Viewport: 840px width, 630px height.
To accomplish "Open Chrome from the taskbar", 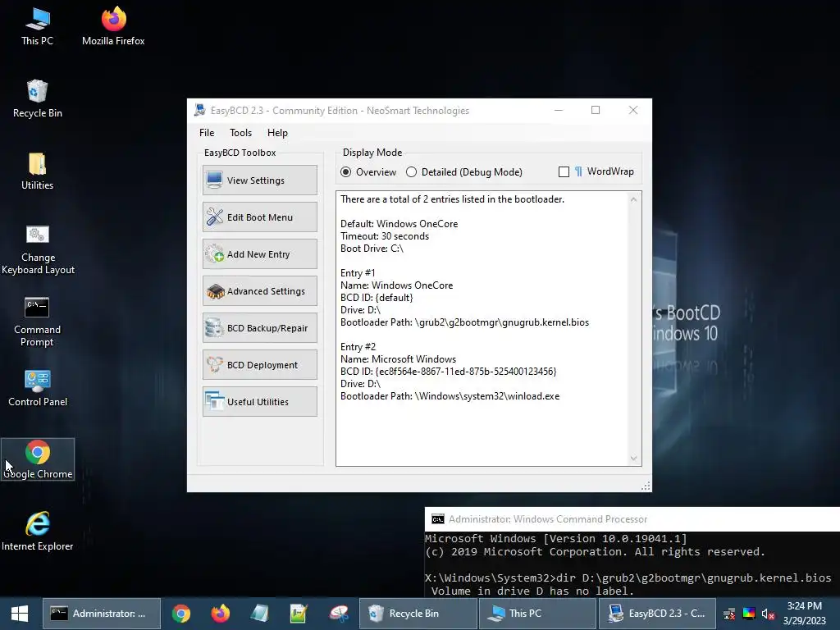I will click(x=181, y=614).
